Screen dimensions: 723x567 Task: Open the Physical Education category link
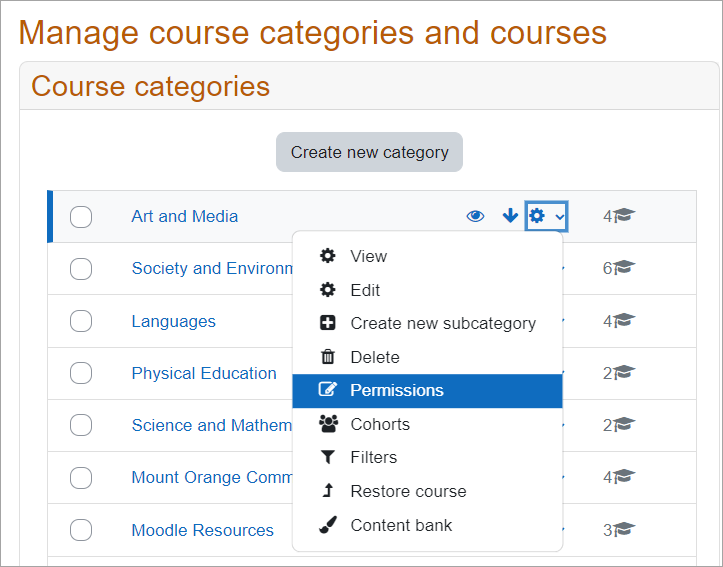[x=204, y=373]
